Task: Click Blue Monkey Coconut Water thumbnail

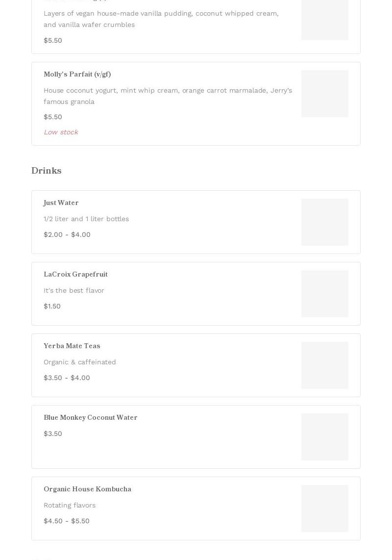Action: (x=324, y=437)
